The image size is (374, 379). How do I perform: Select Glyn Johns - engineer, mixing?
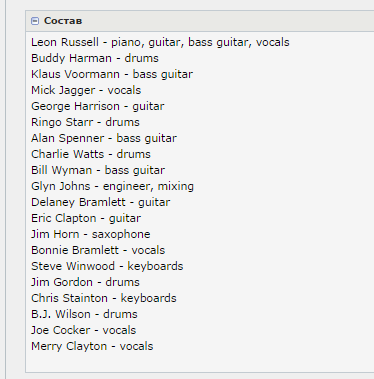113,186
